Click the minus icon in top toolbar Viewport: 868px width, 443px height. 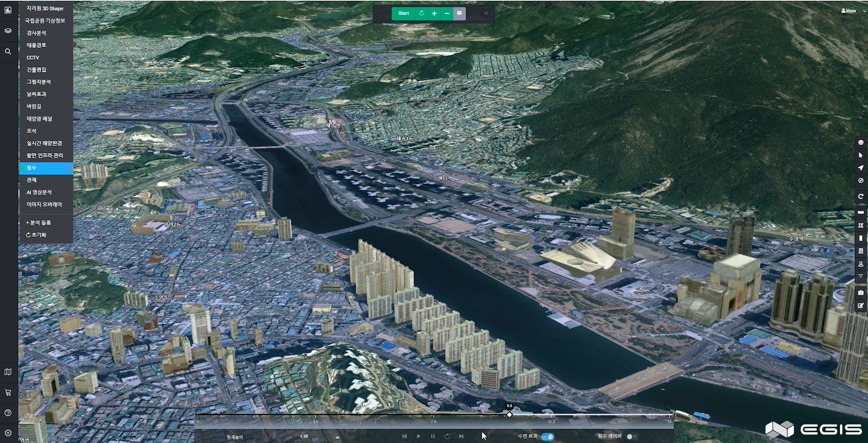(447, 14)
